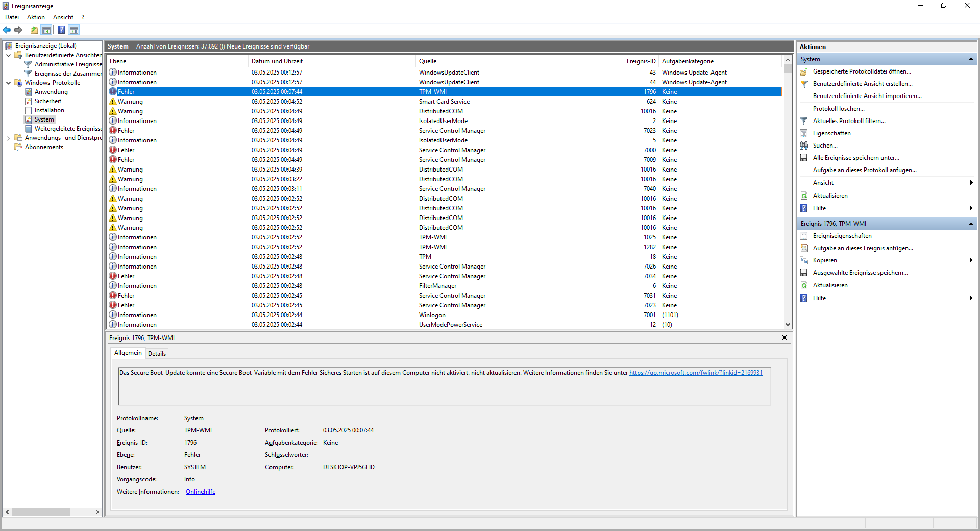Expand Anwendungs- und Dienstprotokolle node
980x531 pixels.
pos(8,138)
